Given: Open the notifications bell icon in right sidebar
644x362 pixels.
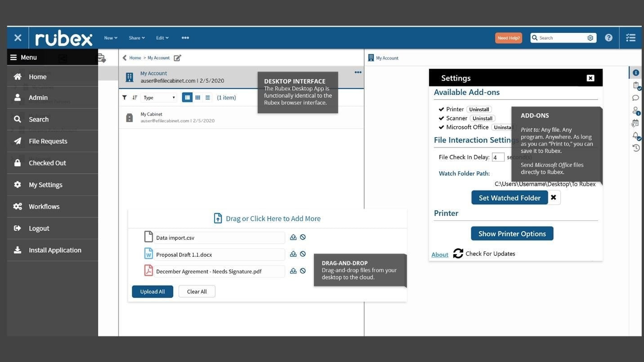Looking at the screenshot, I should [x=636, y=135].
